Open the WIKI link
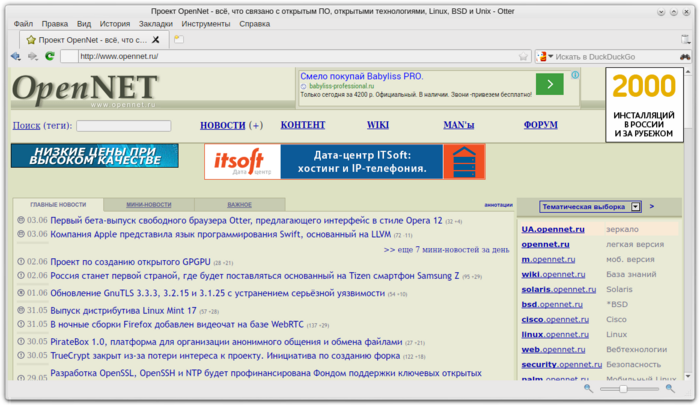The width and height of the screenshot is (700, 405). [x=378, y=125]
